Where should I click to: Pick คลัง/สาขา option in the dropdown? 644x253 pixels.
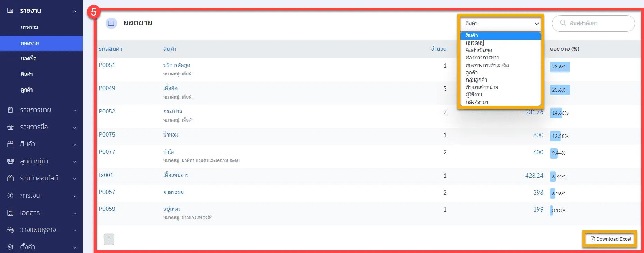pos(477,102)
